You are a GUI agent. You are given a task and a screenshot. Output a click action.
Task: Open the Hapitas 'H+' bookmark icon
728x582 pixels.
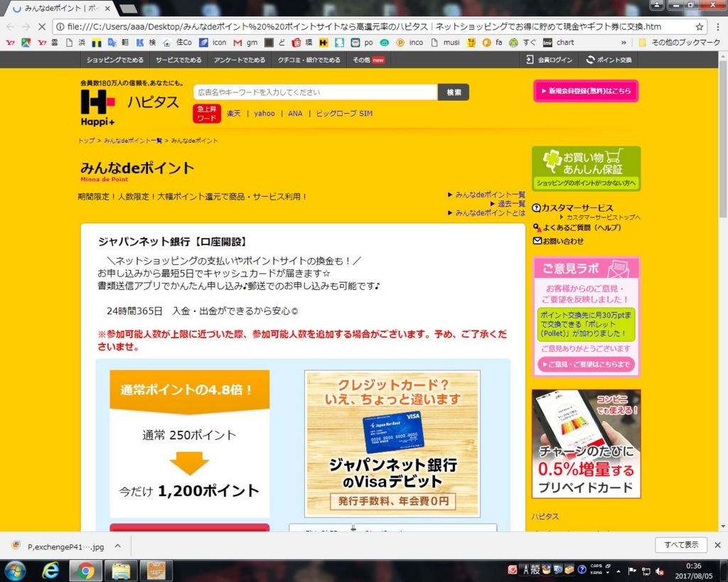pyautogui.click(x=323, y=42)
